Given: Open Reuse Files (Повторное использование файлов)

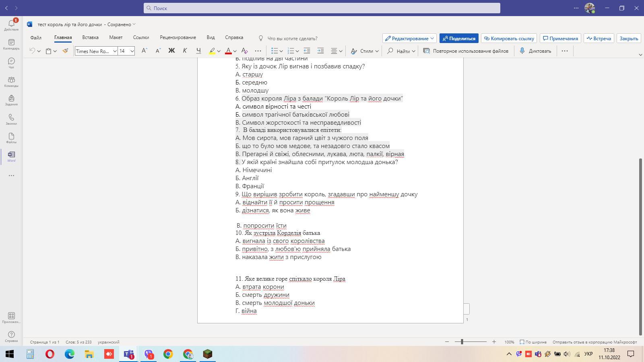Looking at the screenshot, I should point(466,51).
